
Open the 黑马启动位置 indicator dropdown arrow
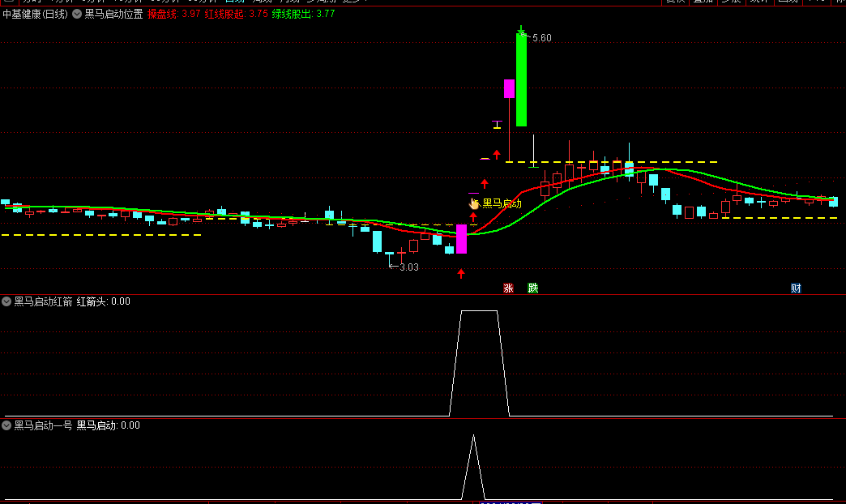(77, 14)
